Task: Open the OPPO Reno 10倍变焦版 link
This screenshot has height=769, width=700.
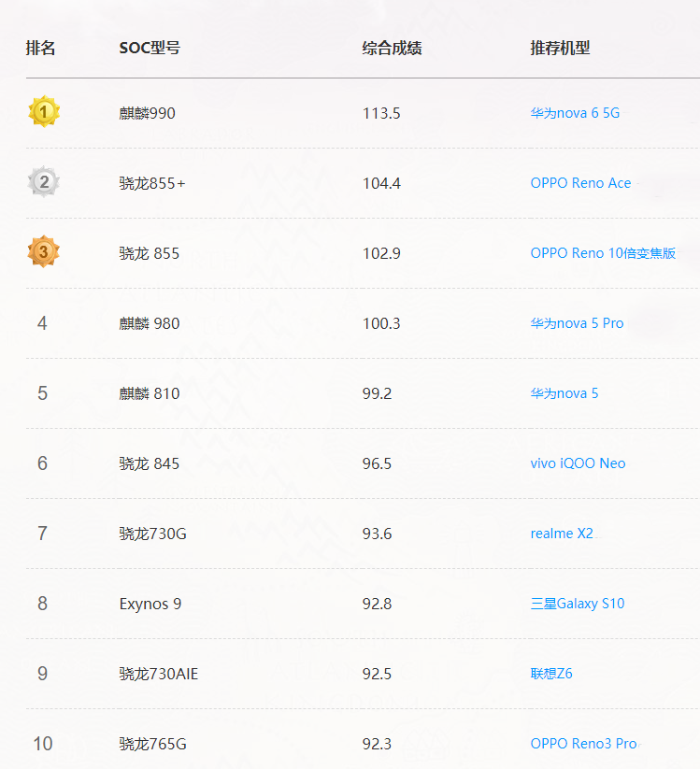Action: point(603,253)
